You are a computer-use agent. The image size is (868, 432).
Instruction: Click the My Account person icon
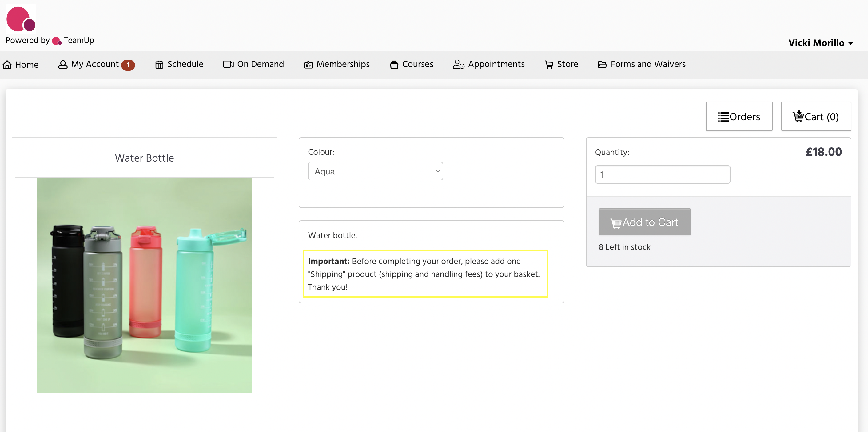(63, 64)
